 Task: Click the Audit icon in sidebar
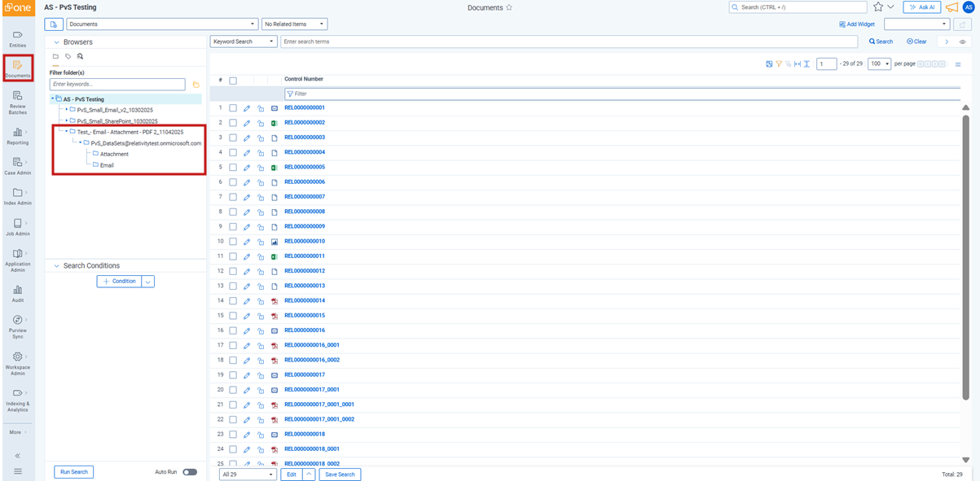click(x=17, y=293)
